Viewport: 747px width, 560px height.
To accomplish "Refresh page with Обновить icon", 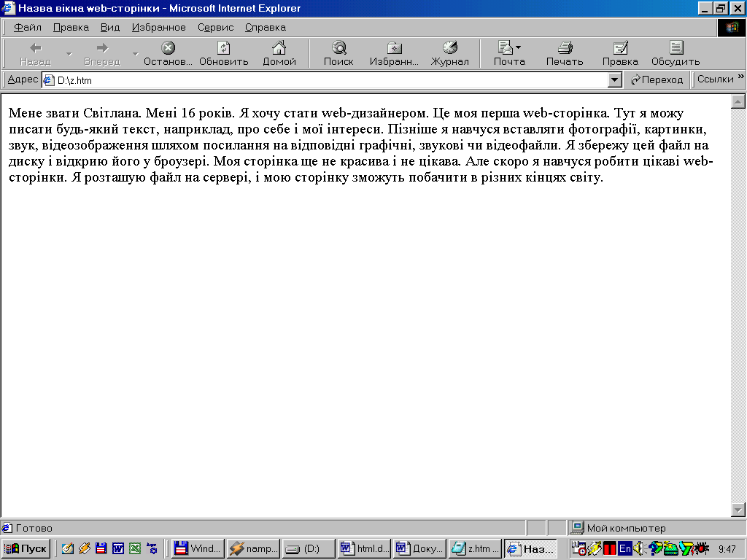I will tap(223, 53).
